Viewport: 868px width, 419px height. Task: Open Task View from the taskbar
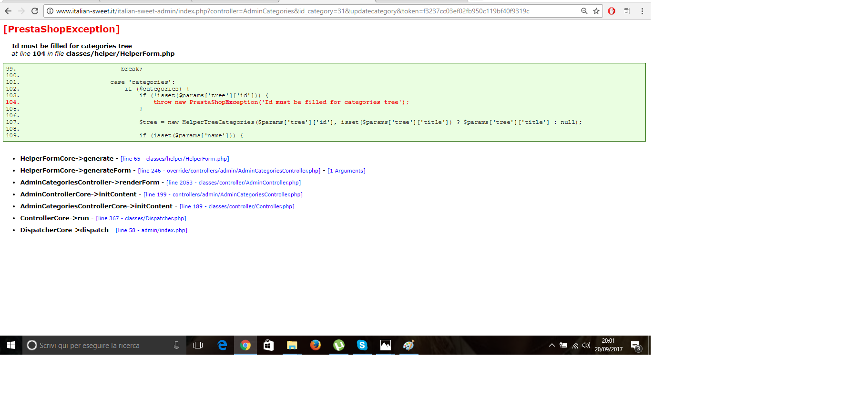point(198,345)
